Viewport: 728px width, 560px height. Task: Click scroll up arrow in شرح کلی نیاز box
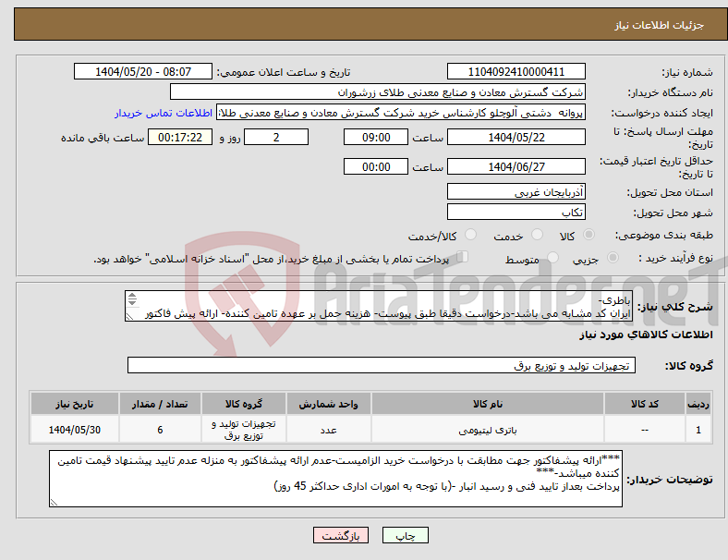click(132, 296)
